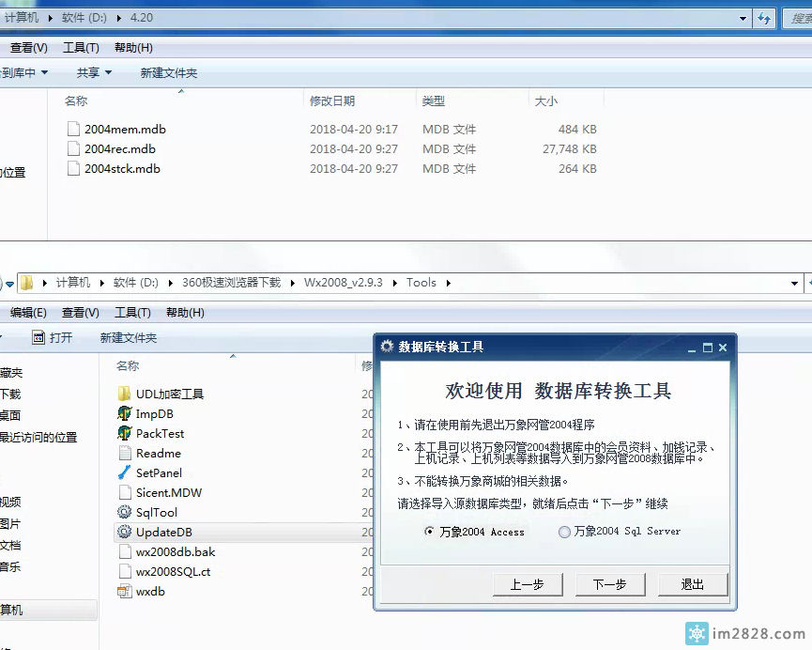Viewport: 812px width, 650px height.
Task: Click the 下一步 button
Action: click(x=609, y=584)
